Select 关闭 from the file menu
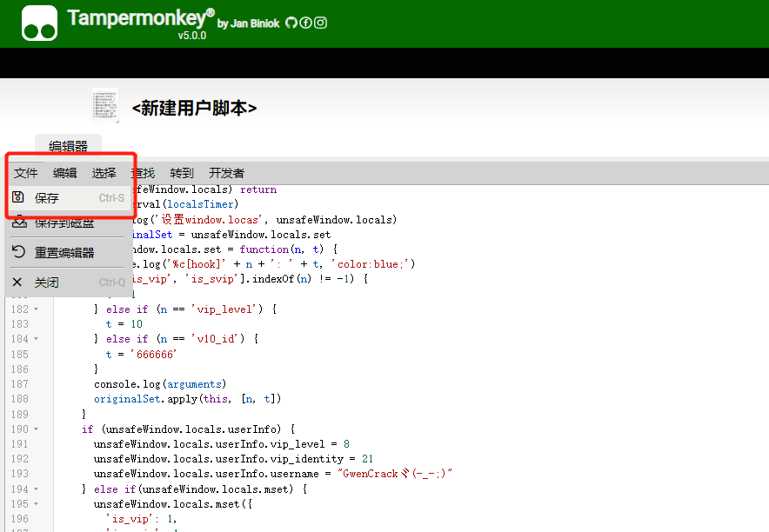Image resolution: width=769 pixels, height=532 pixels. coord(68,283)
